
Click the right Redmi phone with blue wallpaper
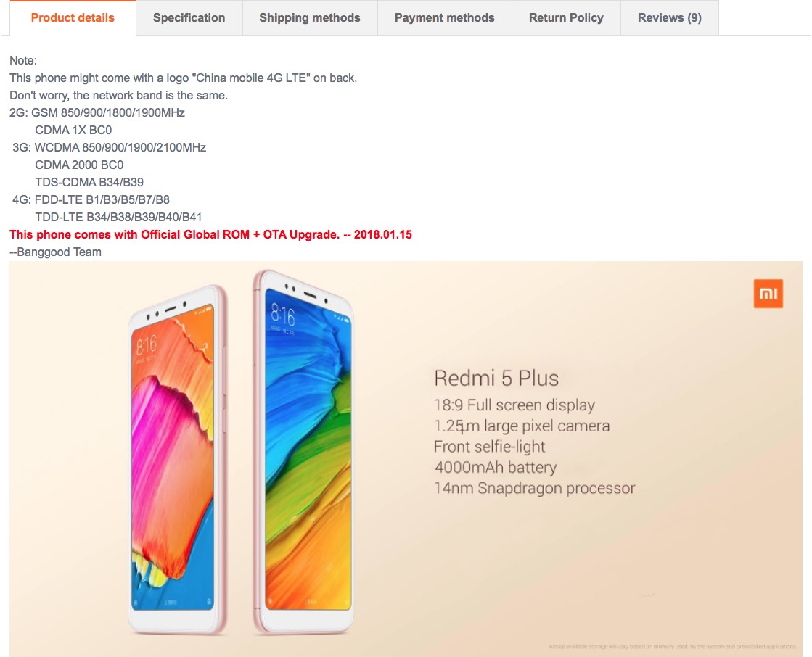point(304,452)
